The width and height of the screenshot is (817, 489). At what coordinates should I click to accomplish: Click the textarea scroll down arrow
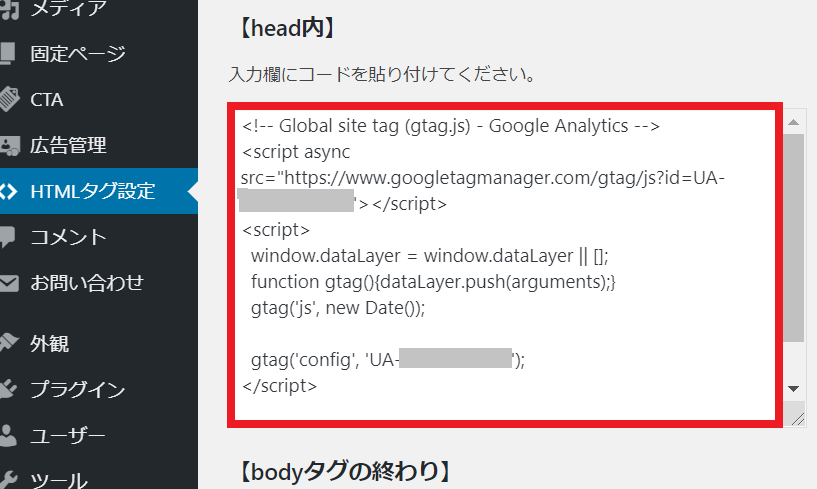(x=794, y=389)
